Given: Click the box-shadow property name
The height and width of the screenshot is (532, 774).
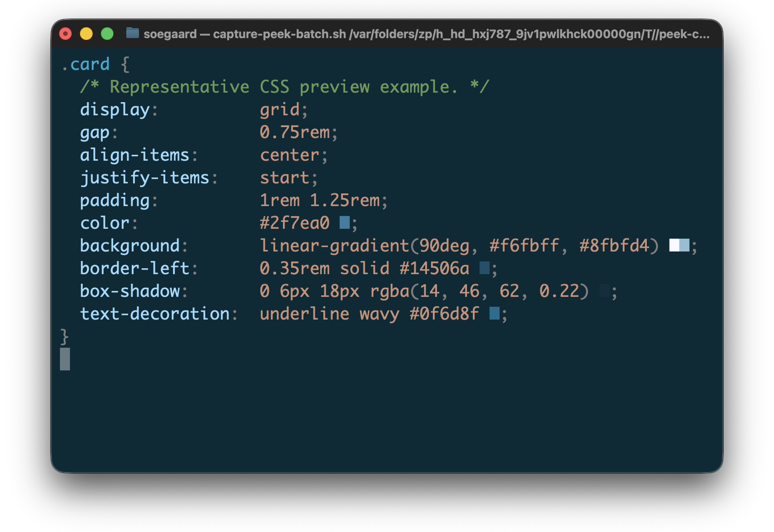Looking at the screenshot, I should 130,291.
